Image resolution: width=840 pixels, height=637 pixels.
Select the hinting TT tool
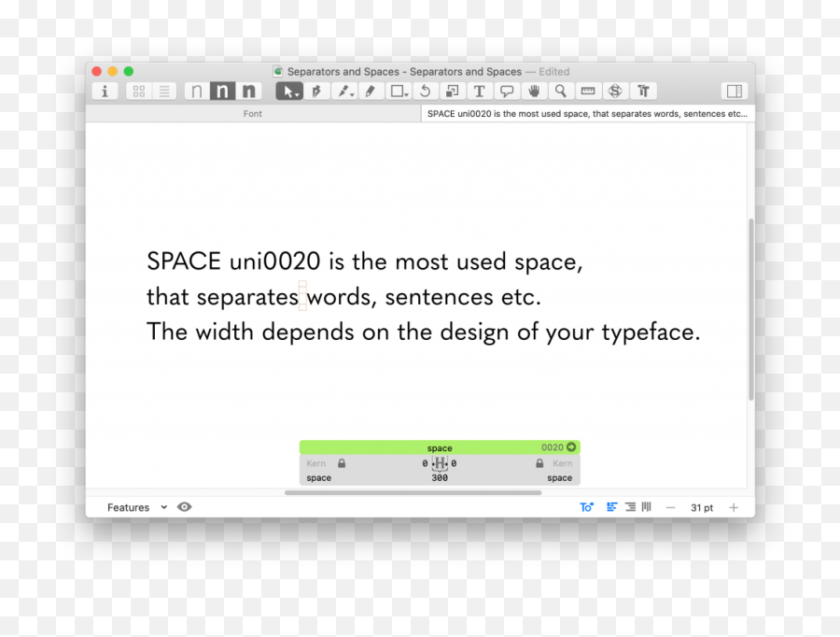(643, 92)
